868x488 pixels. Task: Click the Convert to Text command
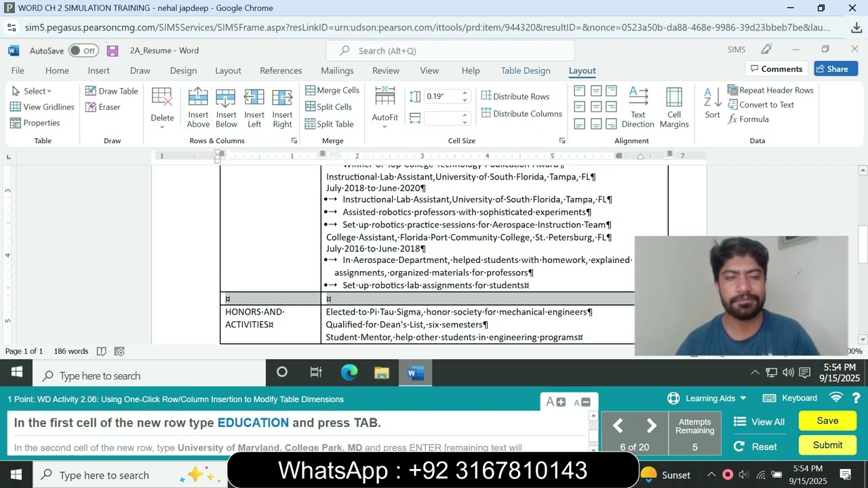(x=761, y=104)
